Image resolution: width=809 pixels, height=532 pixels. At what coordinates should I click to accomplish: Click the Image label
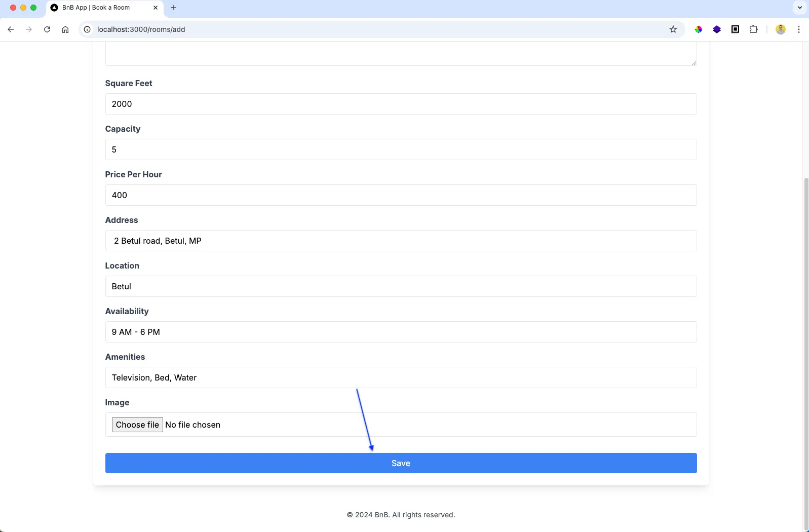point(117,402)
